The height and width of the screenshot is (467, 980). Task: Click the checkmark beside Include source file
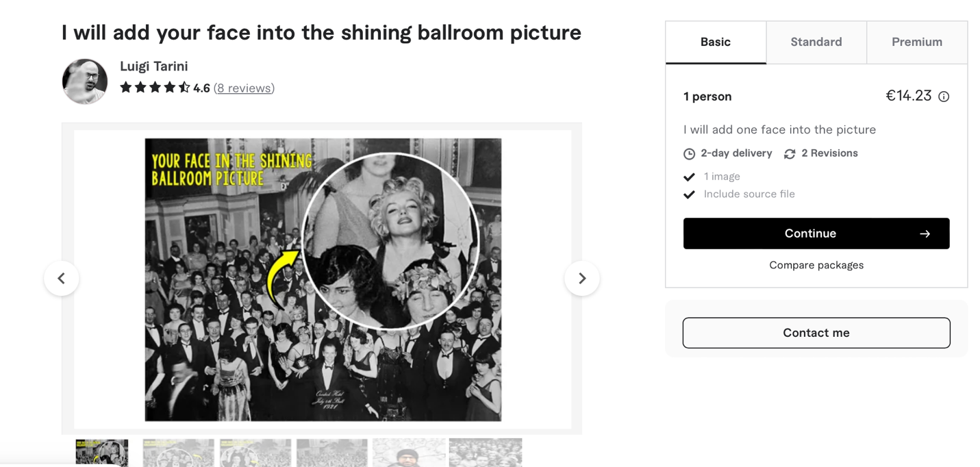click(690, 194)
